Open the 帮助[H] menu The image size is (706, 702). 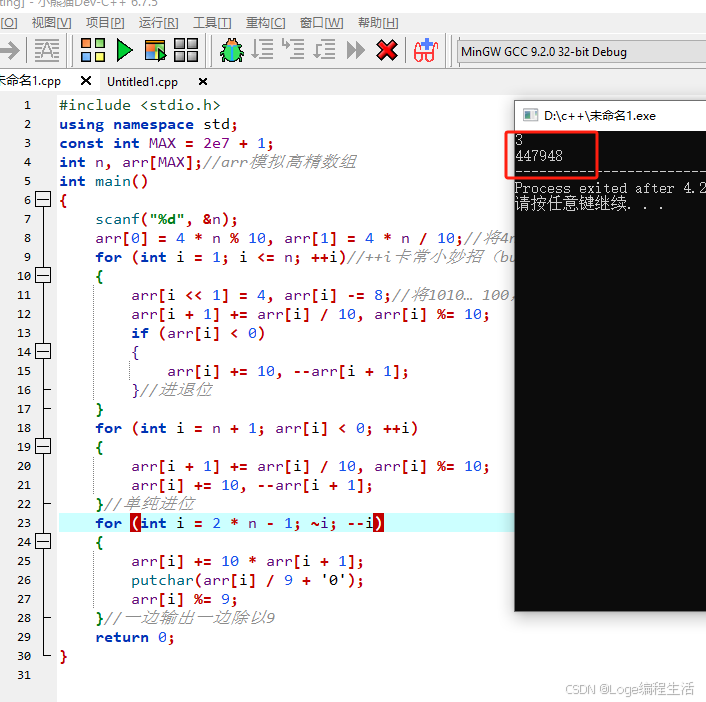tap(378, 23)
